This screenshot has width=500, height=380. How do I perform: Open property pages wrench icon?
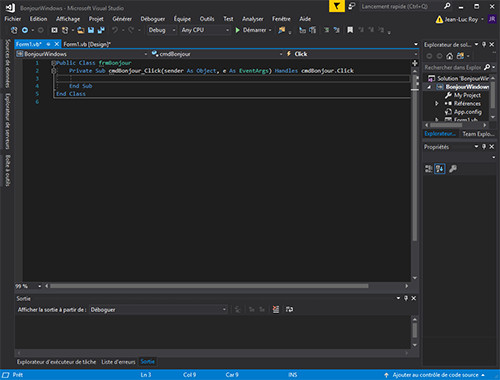(453, 169)
